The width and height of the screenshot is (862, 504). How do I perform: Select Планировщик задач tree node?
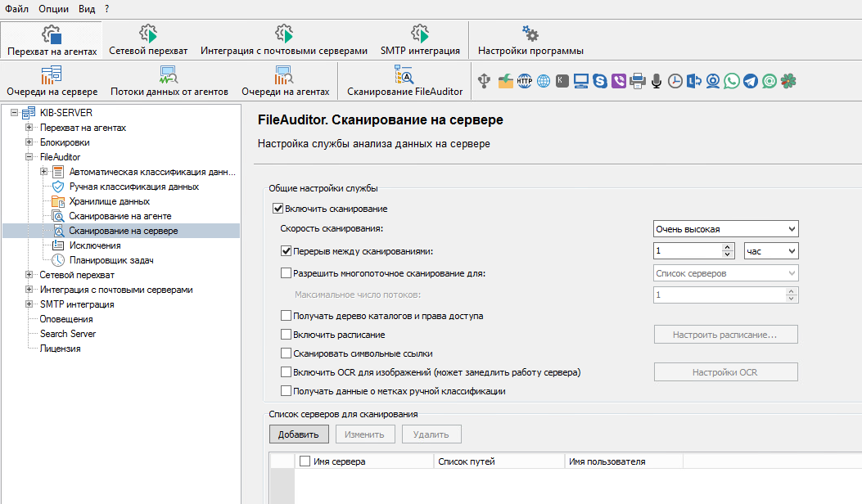click(111, 260)
